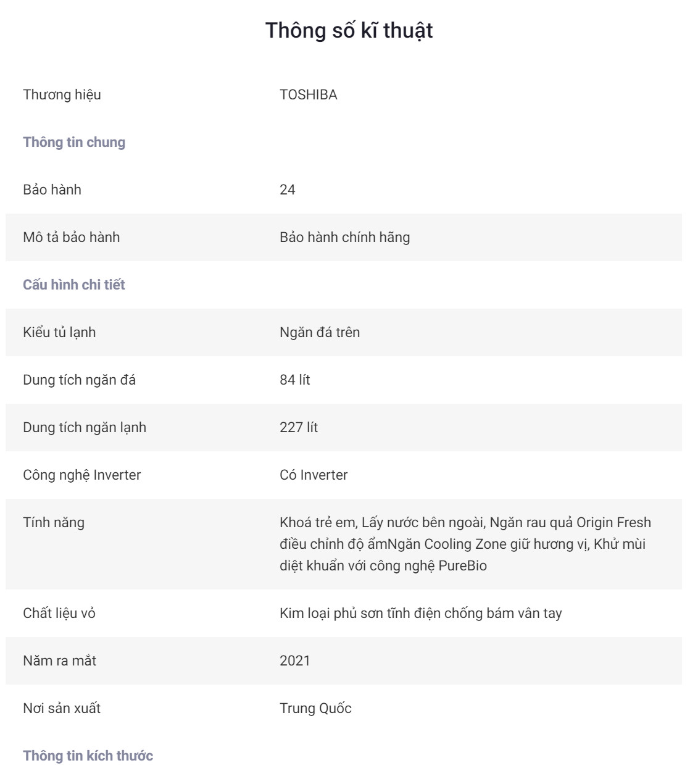Viewport: 690px width, 784px height.
Task: Click the 'Kim loại phủ sơn tĩnh điện' value
Action: pyautogui.click(x=420, y=613)
